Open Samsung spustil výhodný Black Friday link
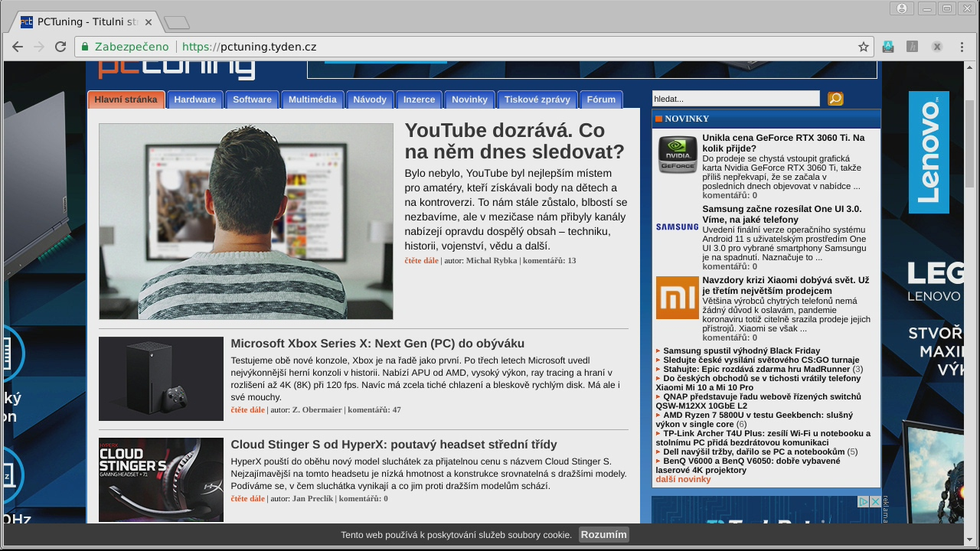Viewport: 980px width, 551px height. (x=741, y=350)
